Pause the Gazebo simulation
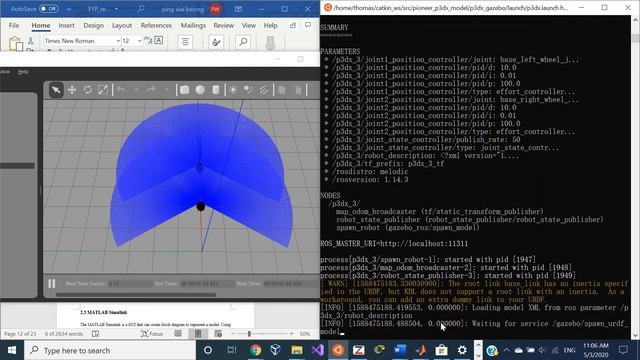640x360 pixels. [x=52, y=283]
